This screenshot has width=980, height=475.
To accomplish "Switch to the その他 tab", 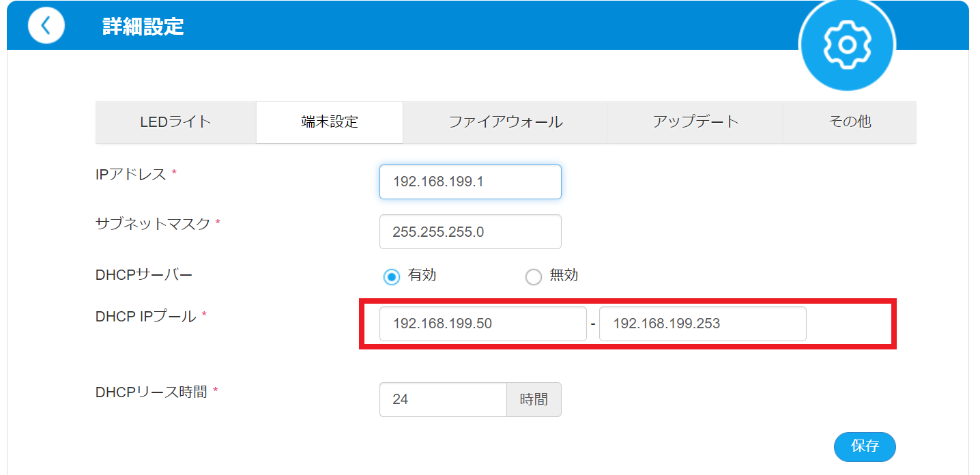I will 850,122.
